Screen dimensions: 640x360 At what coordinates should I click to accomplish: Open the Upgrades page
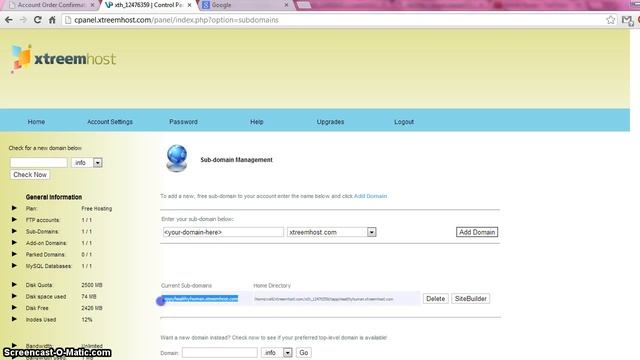330,122
